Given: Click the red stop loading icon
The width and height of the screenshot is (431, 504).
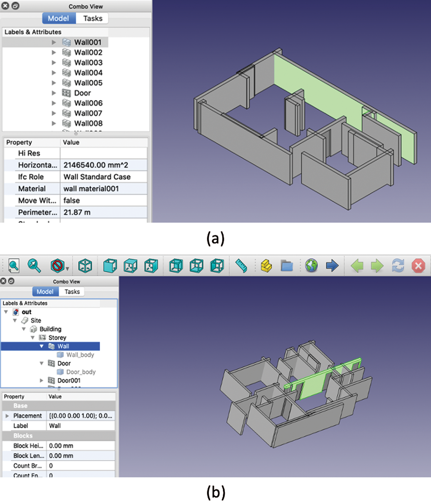Looking at the screenshot, I should tap(418, 266).
